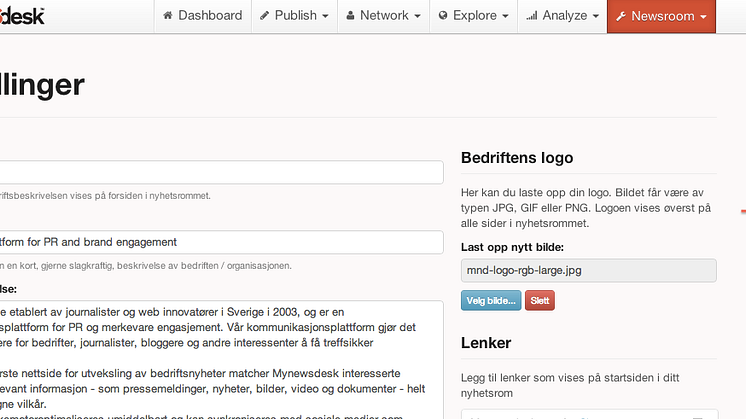Click the 'PR and brand engagement' field
The image size is (746, 419).
click(221, 243)
